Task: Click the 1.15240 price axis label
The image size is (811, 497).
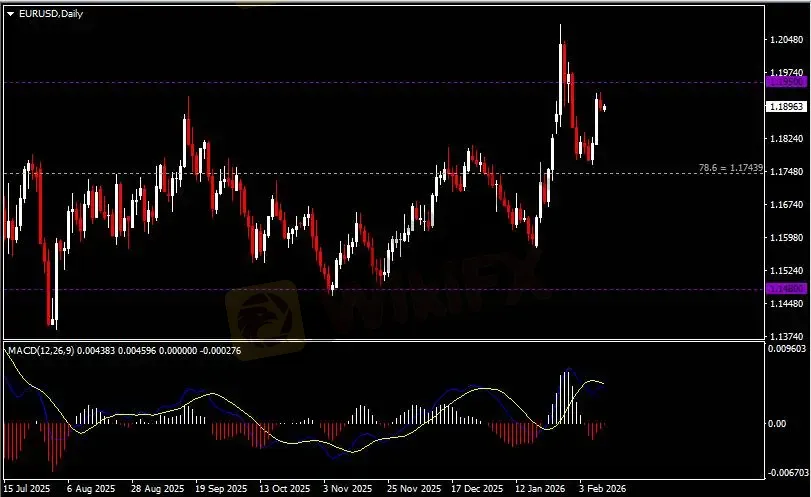Action: click(786, 270)
